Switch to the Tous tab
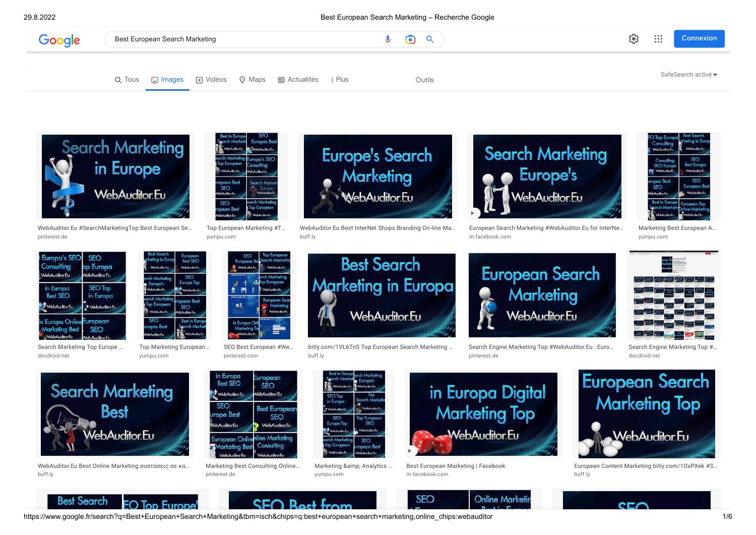The image size is (756, 535). click(127, 79)
